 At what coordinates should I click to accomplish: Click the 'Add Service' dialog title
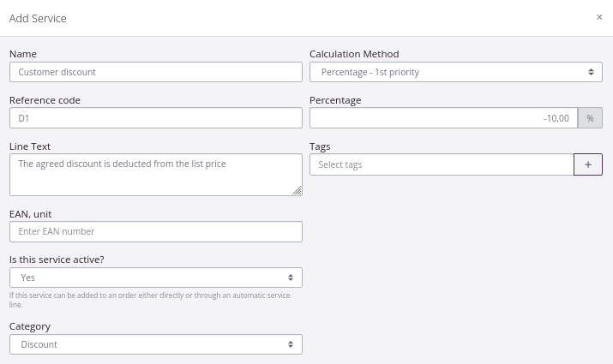pyautogui.click(x=38, y=18)
